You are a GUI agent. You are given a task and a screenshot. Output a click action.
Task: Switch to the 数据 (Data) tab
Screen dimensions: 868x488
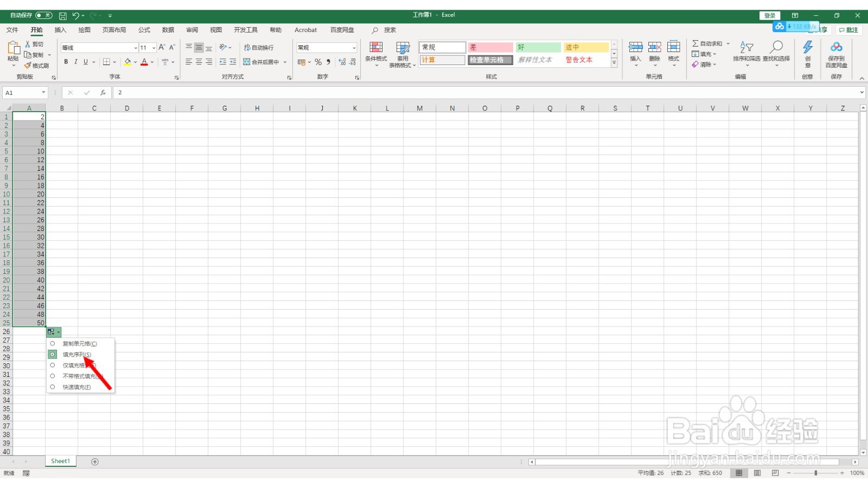click(168, 30)
